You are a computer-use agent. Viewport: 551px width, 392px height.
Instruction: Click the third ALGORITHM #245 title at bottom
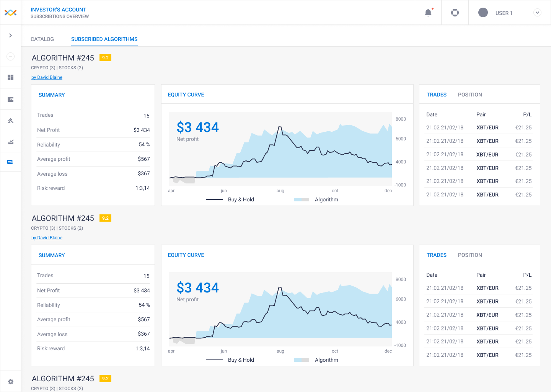pos(63,379)
